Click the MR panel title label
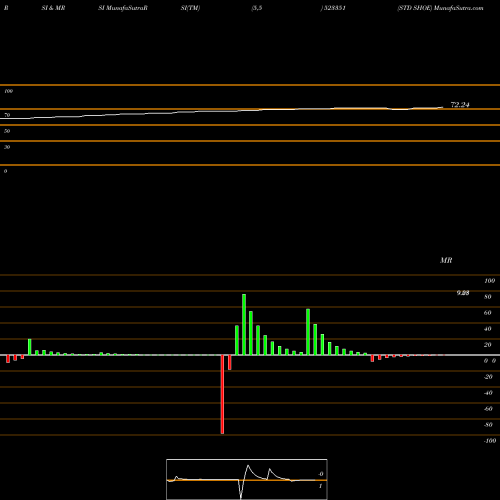The height and width of the screenshot is (500, 500). click(x=446, y=260)
